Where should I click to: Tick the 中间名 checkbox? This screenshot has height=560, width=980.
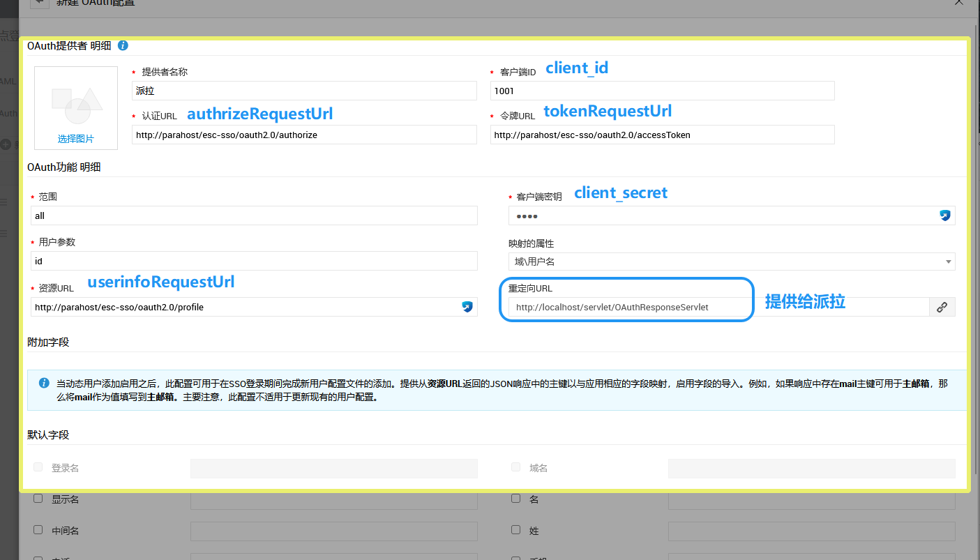[x=38, y=530]
